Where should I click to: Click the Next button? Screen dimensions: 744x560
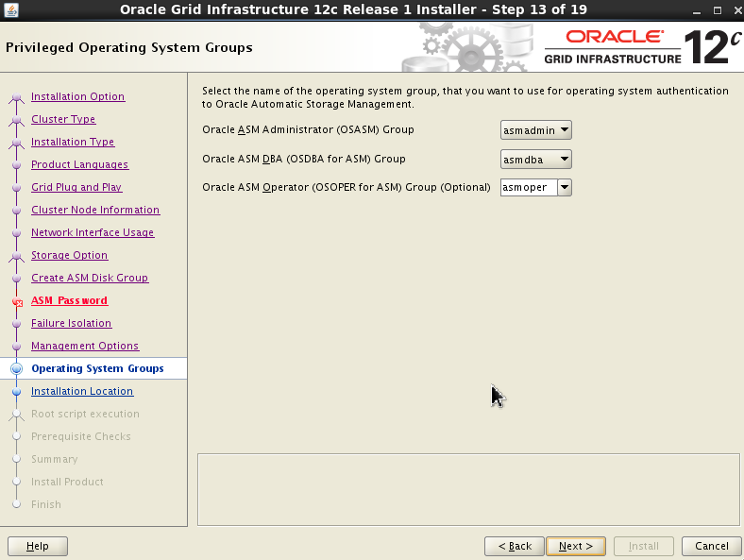tap(576, 546)
